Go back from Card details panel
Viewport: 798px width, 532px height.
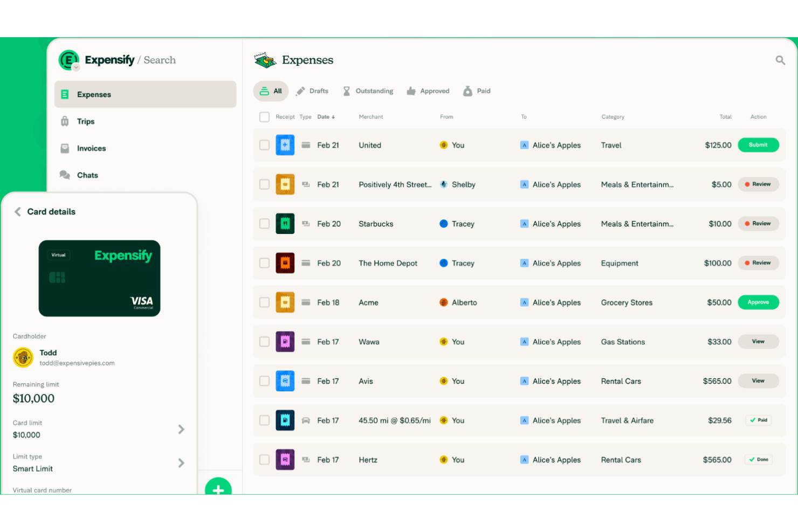(x=17, y=211)
